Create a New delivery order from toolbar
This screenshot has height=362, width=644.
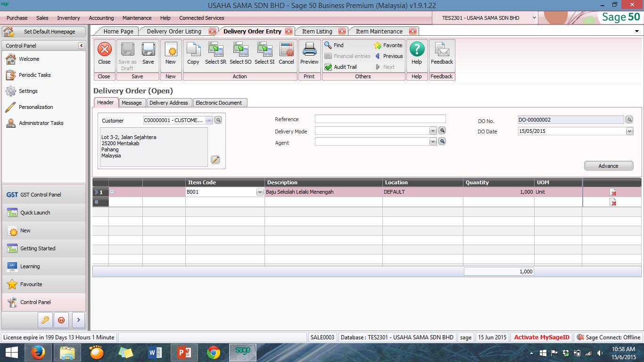[x=171, y=49]
